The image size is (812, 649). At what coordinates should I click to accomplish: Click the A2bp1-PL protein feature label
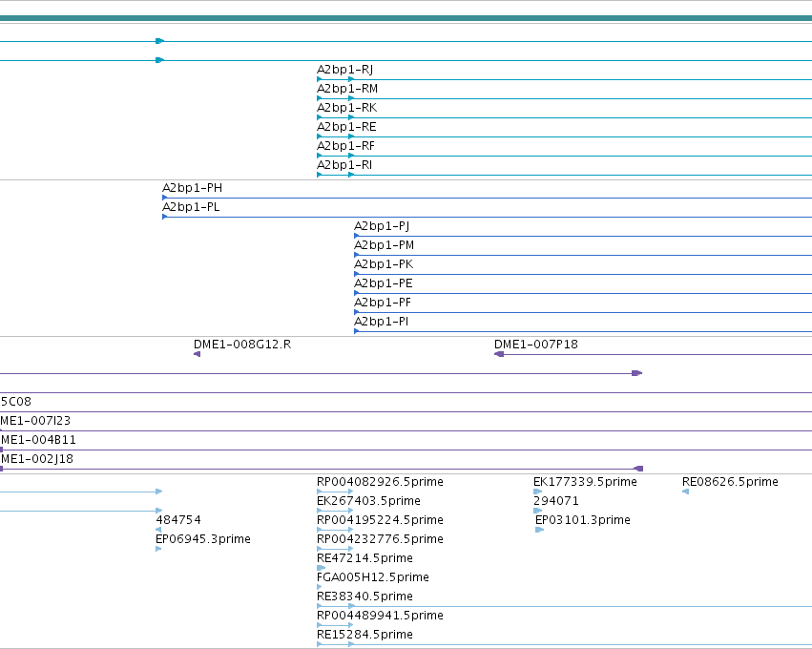191,207
